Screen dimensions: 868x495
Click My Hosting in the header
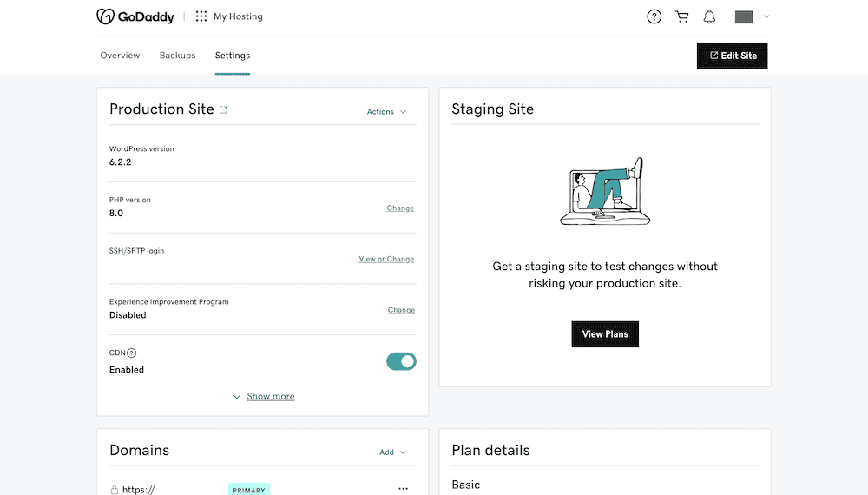[238, 16]
